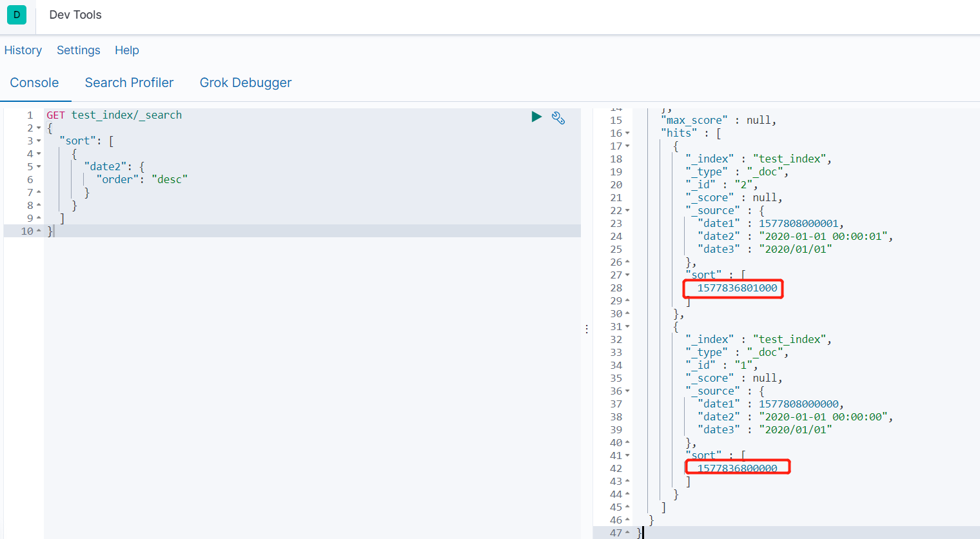Collapse the fold at editor line 2
The image size is (980, 539).
click(39, 128)
